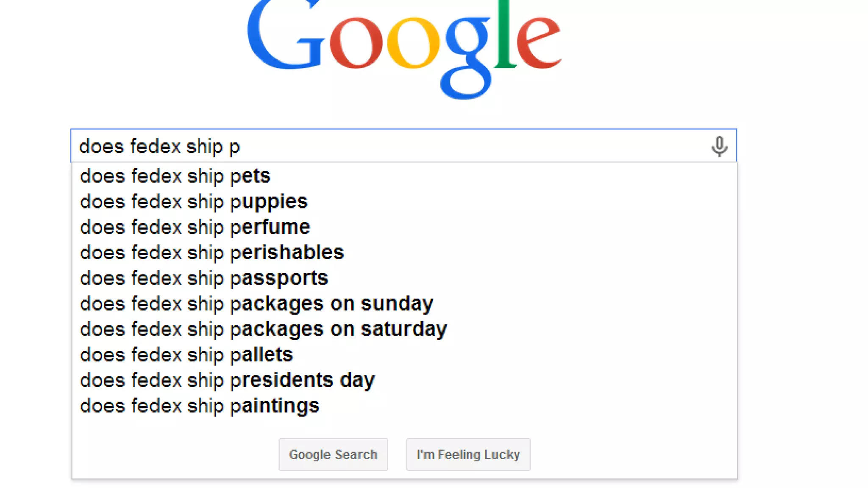Click the Google logo

[403, 47]
